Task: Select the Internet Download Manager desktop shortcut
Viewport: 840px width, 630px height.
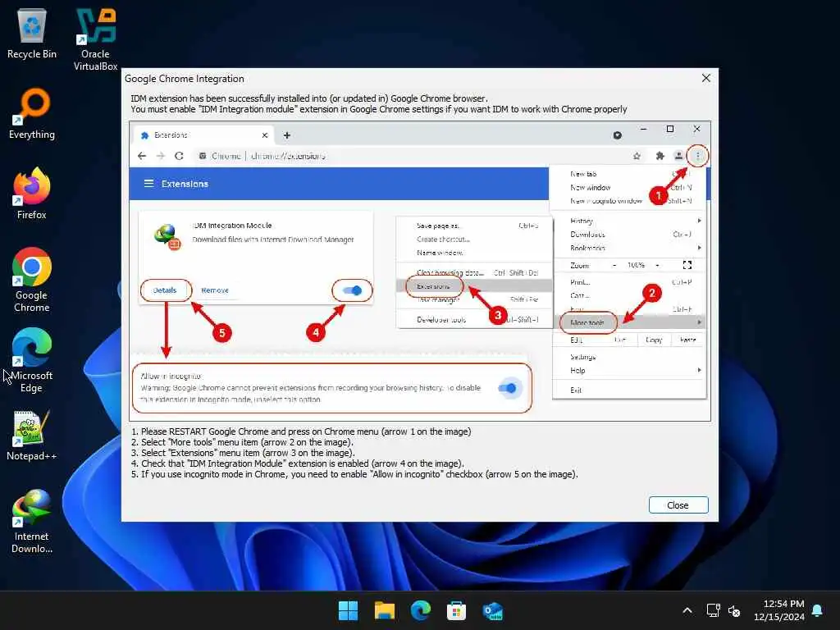Action: click(32, 521)
